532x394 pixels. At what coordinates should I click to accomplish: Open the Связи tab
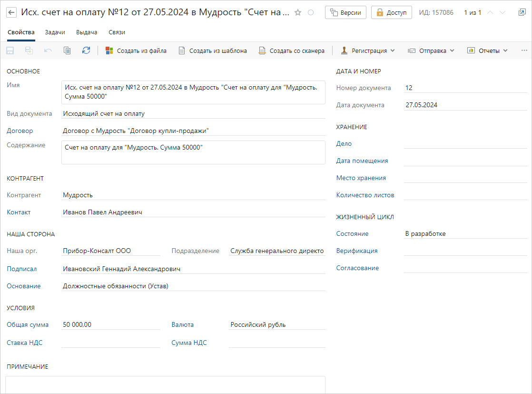117,32
